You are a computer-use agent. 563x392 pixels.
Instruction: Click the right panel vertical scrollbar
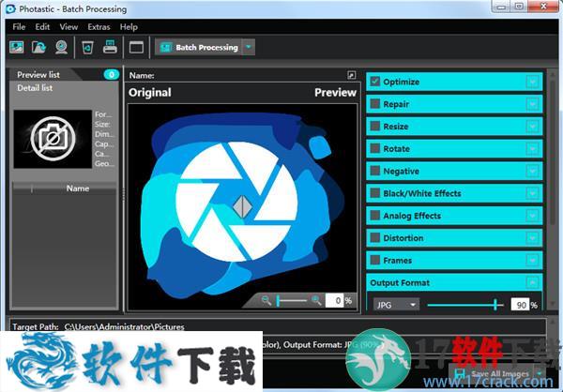pyautogui.click(x=553, y=151)
